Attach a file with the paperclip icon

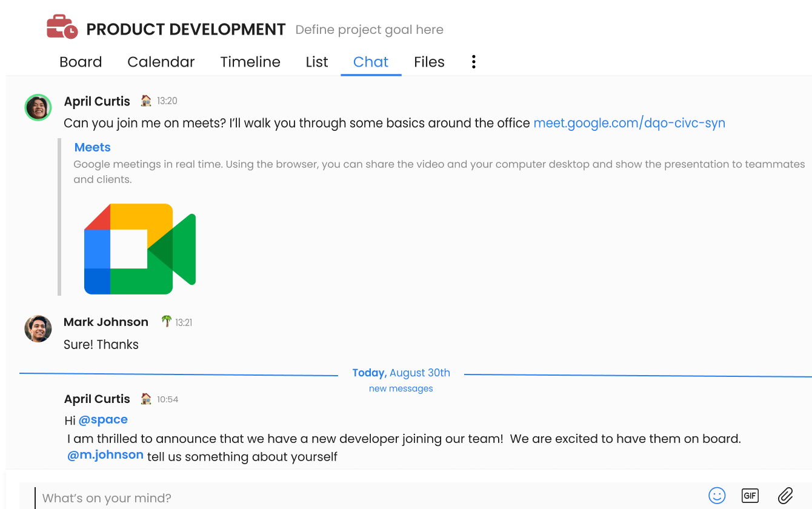pyautogui.click(x=785, y=496)
